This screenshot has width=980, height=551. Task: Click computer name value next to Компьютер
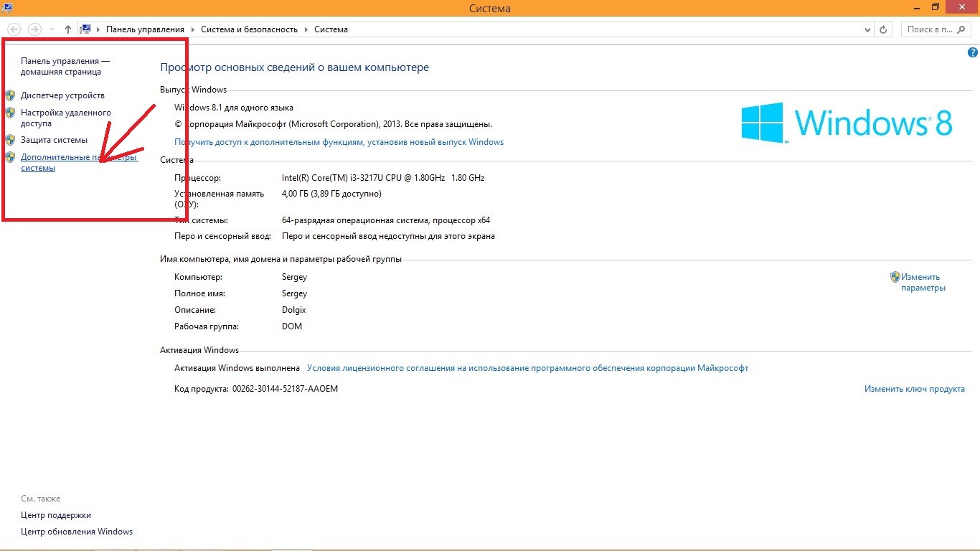coord(294,277)
